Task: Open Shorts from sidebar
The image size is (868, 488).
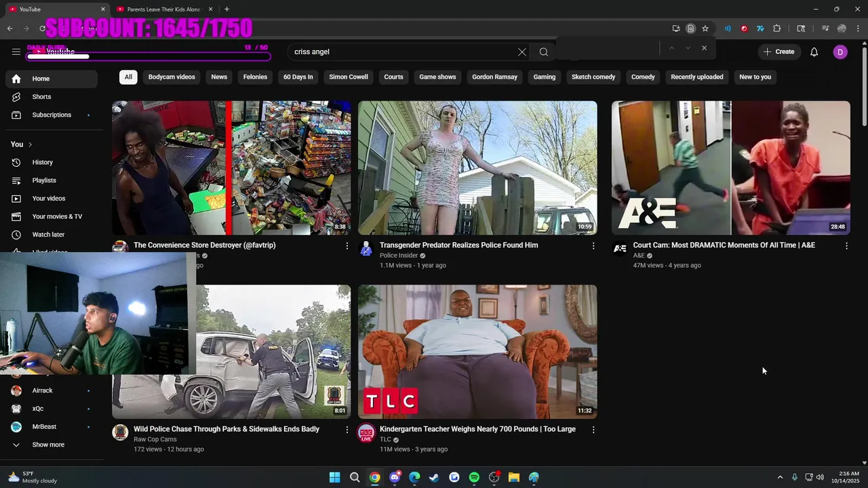Action: (x=52, y=97)
